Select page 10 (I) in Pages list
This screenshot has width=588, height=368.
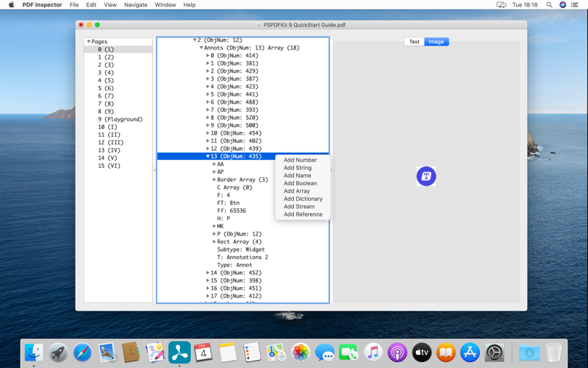tap(118, 127)
